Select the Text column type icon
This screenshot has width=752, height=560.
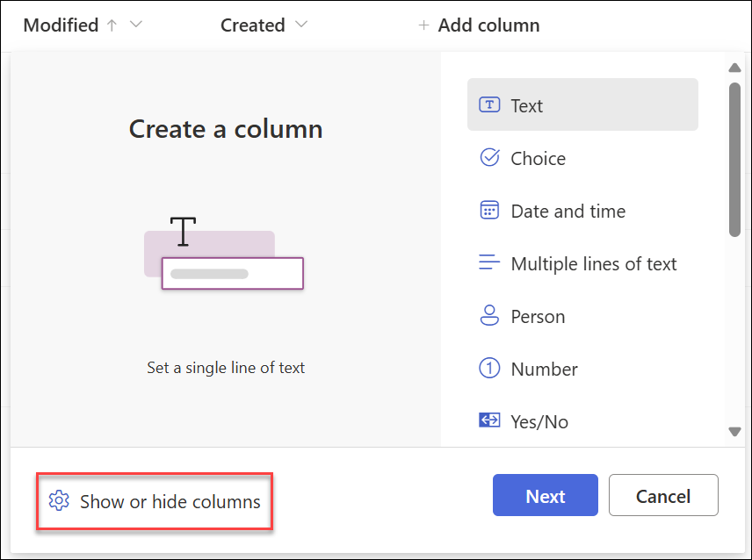(x=490, y=104)
